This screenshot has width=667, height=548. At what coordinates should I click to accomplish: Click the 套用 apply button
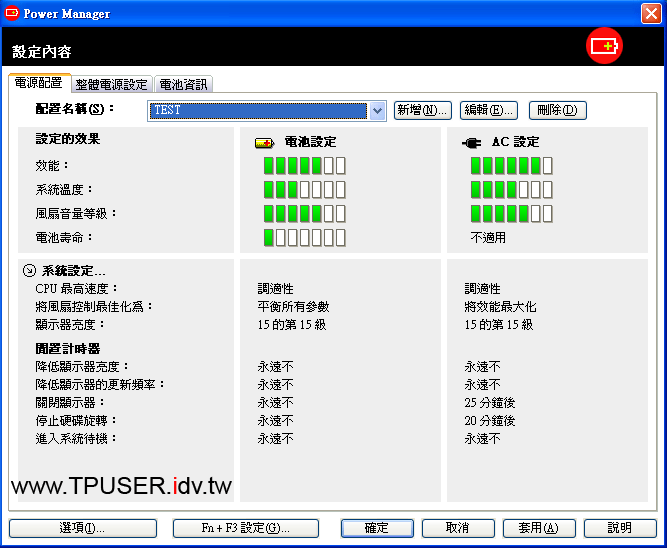(x=538, y=528)
